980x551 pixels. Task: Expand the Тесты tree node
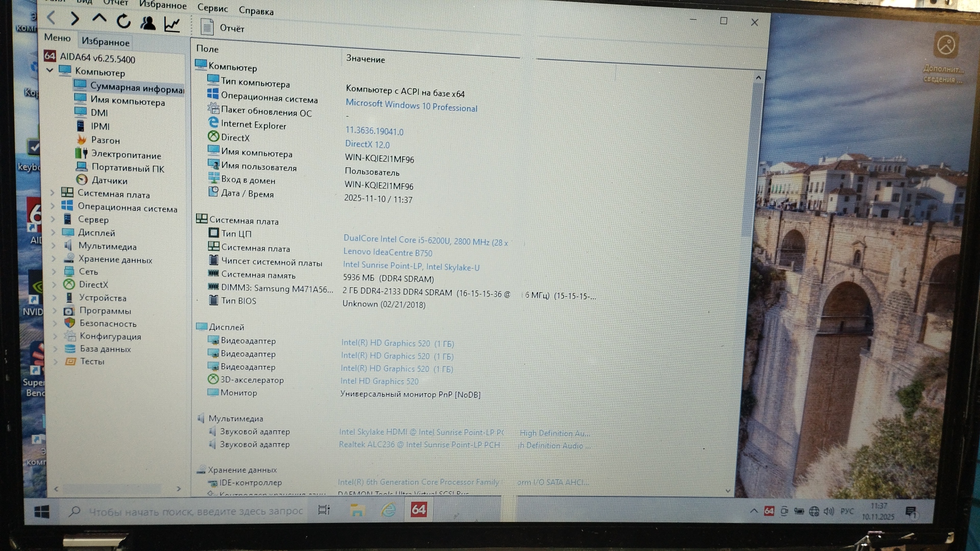coord(55,361)
